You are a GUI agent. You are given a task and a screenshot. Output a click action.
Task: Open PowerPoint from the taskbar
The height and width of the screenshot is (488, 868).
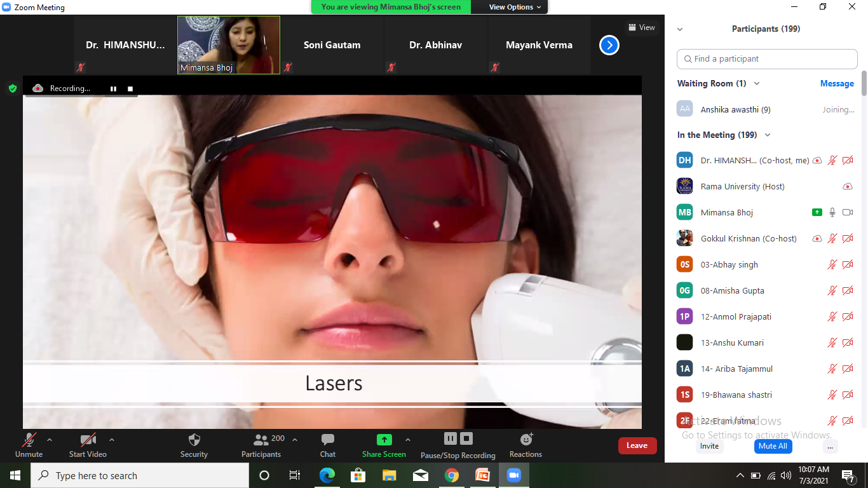[x=483, y=475]
